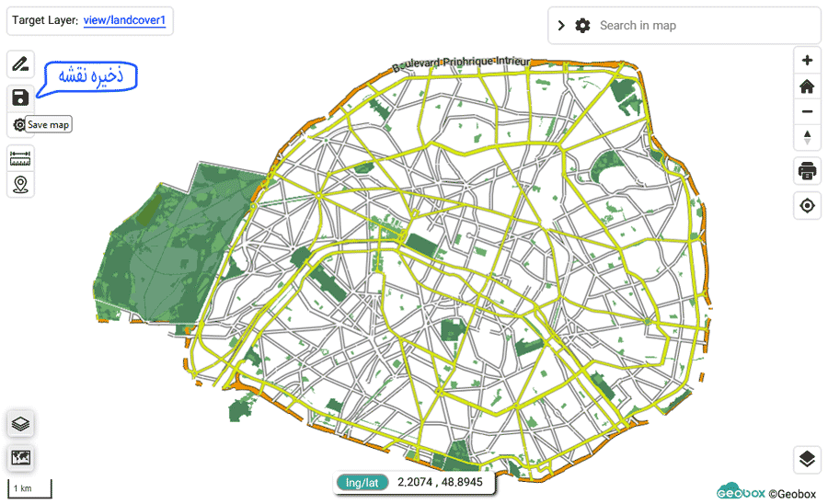Type in the Search in map field
The height and width of the screenshot is (504, 828).
(699, 26)
